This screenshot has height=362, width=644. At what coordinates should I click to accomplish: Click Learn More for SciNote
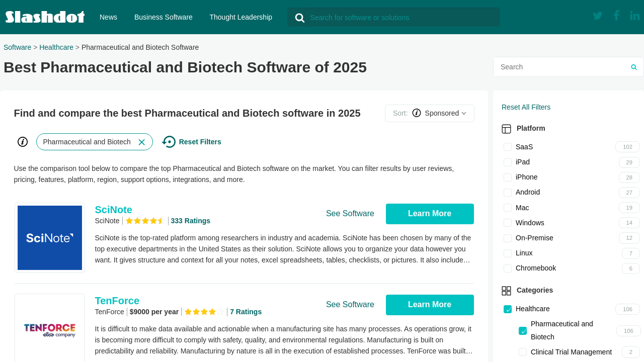click(430, 214)
